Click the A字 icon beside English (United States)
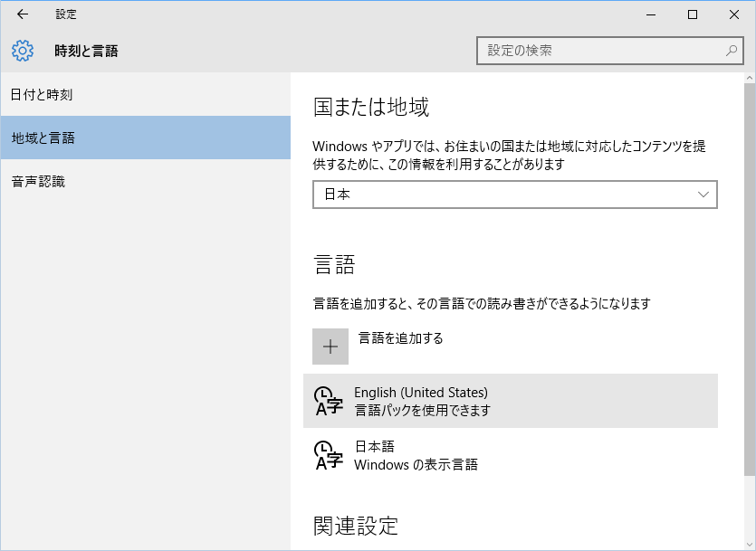Screen dimensions: 756x551 (329, 401)
